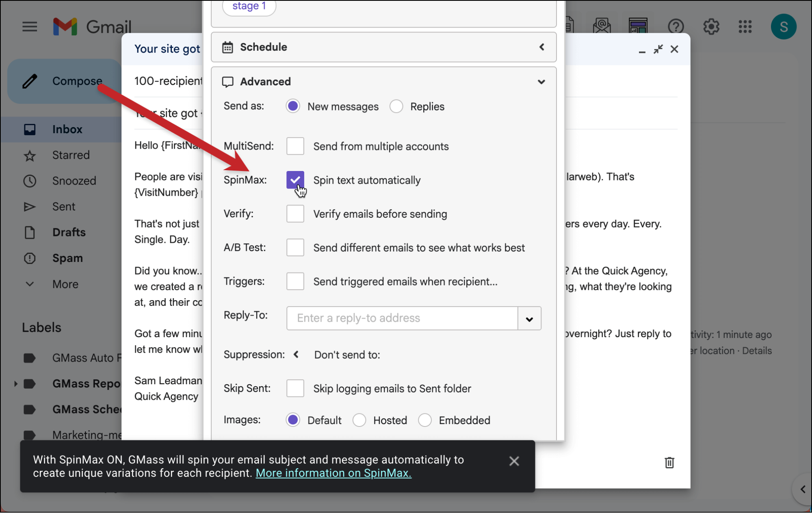Collapse the Advanced section chevron
The image size is (812, 513).
(x=541, y=82)
